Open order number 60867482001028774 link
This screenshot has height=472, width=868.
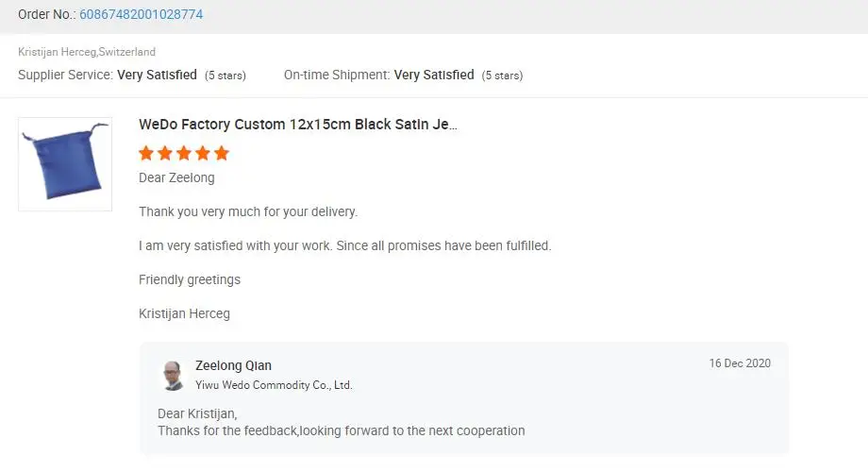pyautogui.click(x=141, y=15)
